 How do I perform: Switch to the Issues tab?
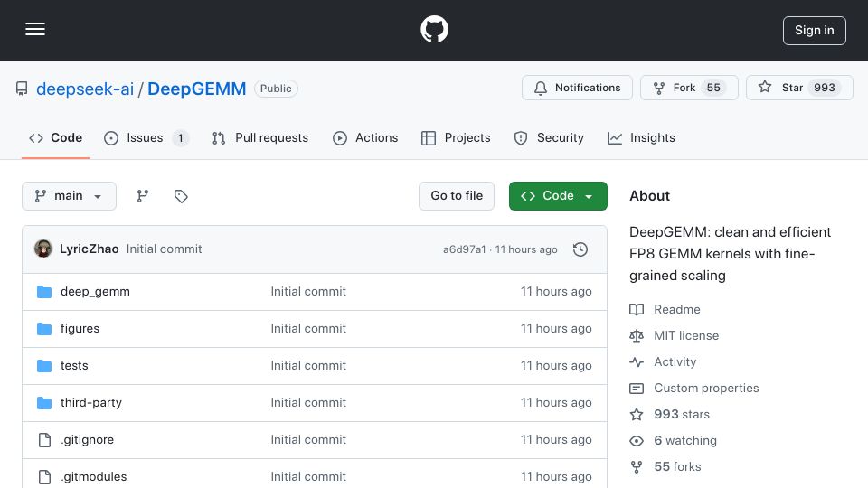[146, 137]
